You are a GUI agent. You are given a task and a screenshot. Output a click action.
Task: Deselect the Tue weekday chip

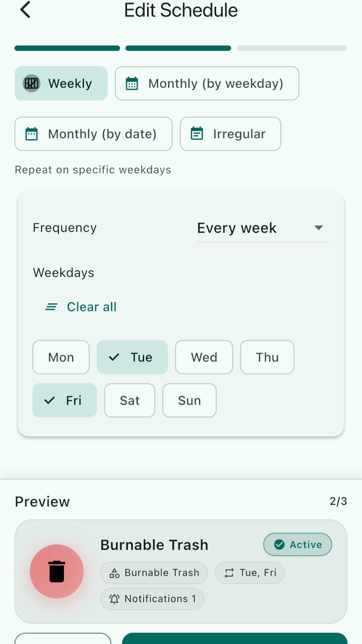click(132, 357)
